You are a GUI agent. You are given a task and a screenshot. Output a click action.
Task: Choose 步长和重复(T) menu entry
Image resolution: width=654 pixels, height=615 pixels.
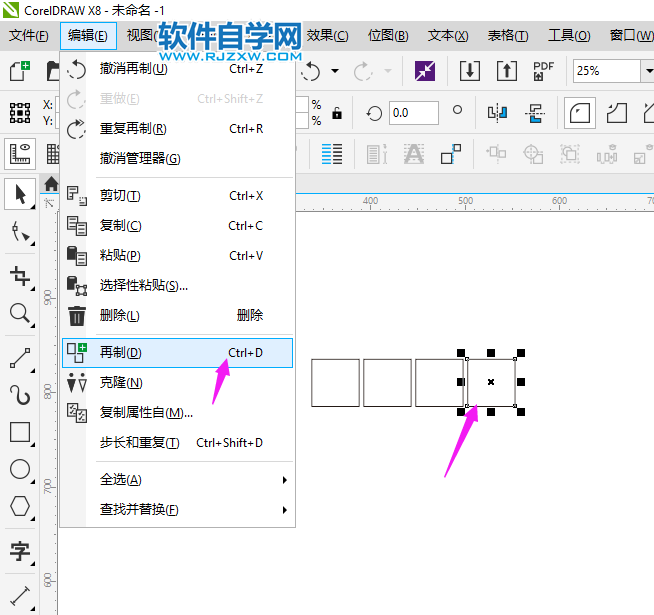178,443
